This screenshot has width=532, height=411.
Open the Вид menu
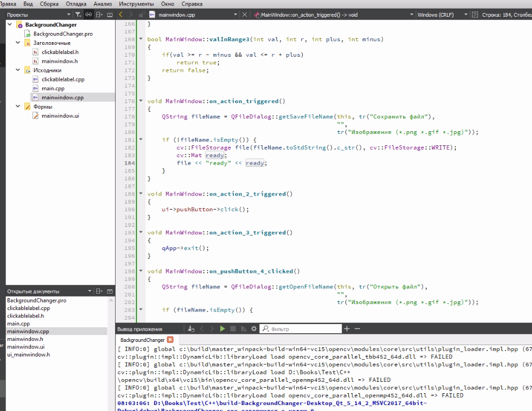point(28,4)
